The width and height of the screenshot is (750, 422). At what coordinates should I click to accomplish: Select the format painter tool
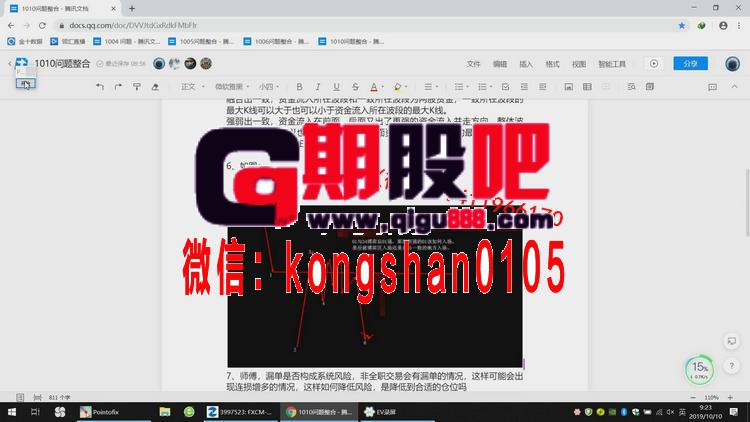click(137, 87)
